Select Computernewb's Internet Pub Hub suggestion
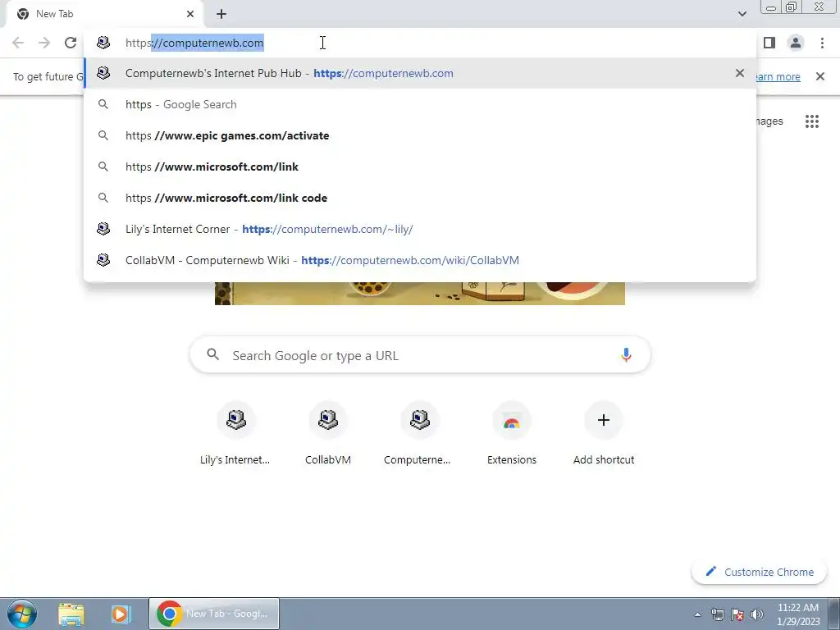The width and height of the screenshot is (840, 630). [420, 73]
